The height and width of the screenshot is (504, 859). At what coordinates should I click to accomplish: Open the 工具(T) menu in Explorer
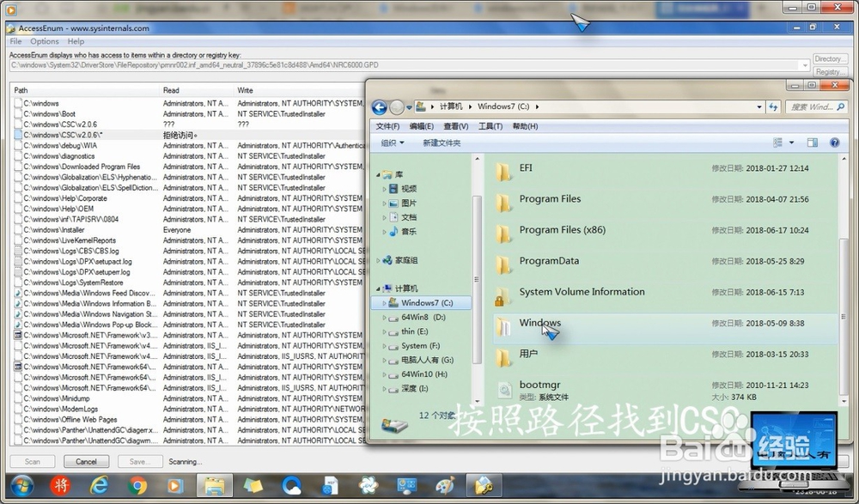click(490, 126)
